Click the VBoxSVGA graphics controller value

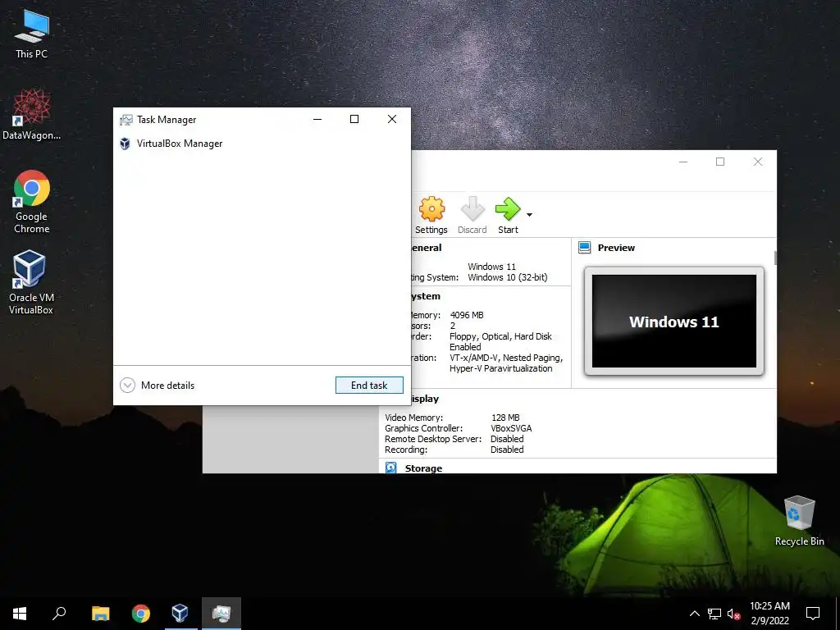click(x=511, y=428)
